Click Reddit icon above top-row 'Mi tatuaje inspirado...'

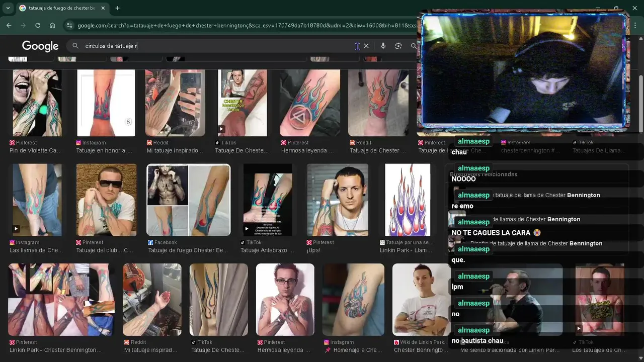point(149,143)
